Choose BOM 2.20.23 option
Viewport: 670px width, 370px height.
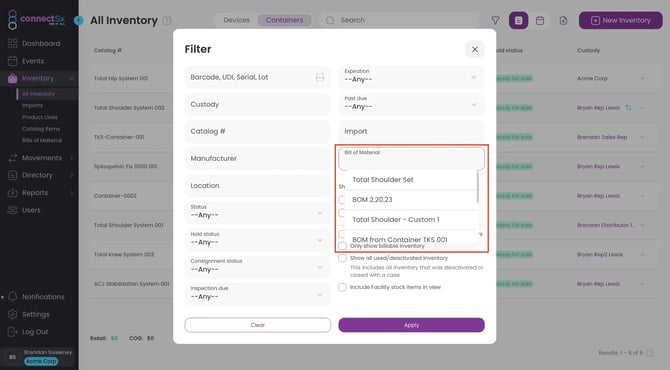(372, 200)
